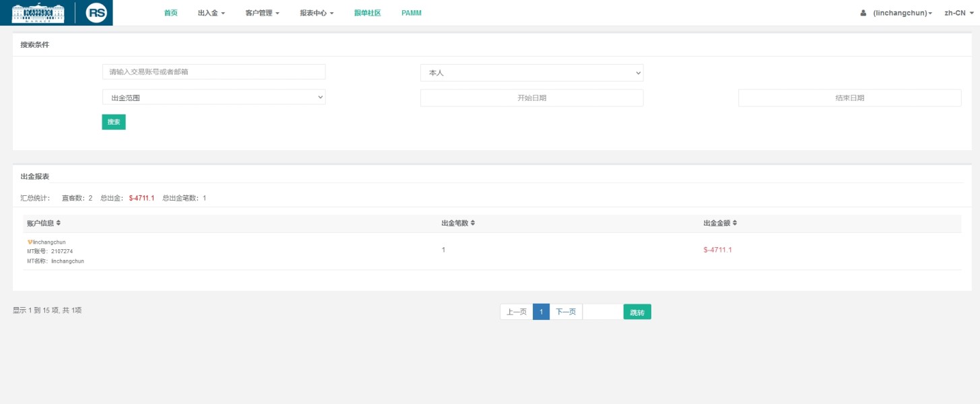Image resolution: width=980 pixels, height=404 pixels.
Task: Open the 跟单社区 nav item
Action: pos(367,13)
